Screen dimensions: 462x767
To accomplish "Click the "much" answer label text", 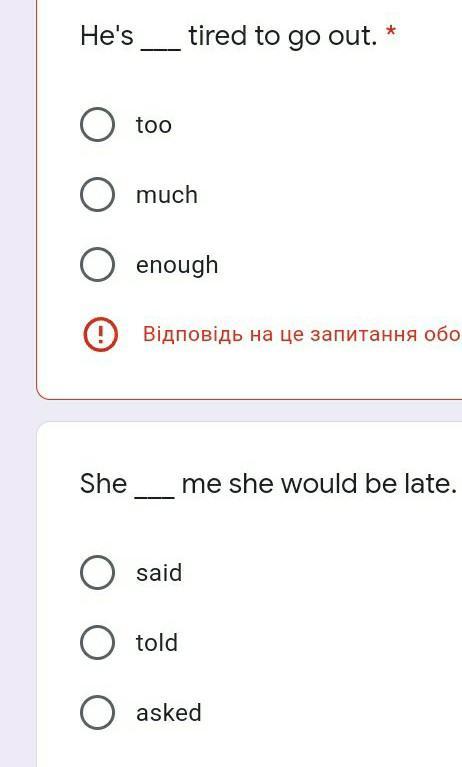I will point(167,195).
